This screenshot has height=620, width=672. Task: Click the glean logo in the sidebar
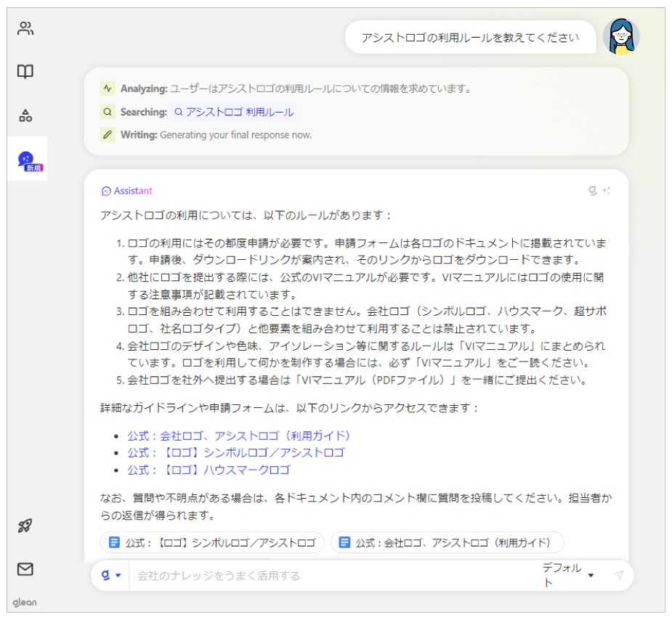[x=25, y=602]
